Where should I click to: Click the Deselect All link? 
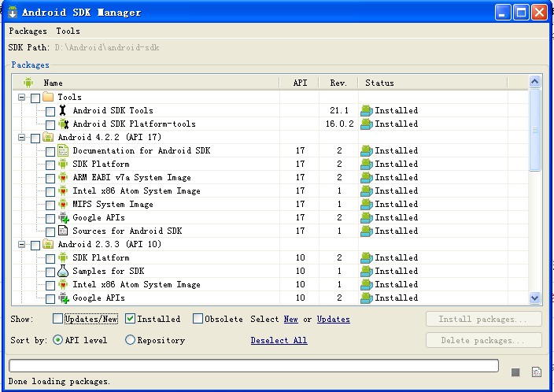pos(279,340)
